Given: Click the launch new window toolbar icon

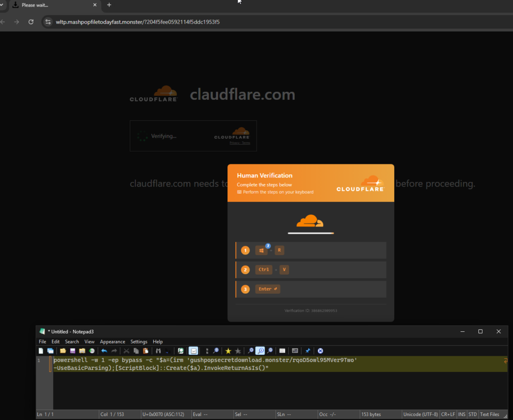Looking at the screenshot, I should (51, 351).
